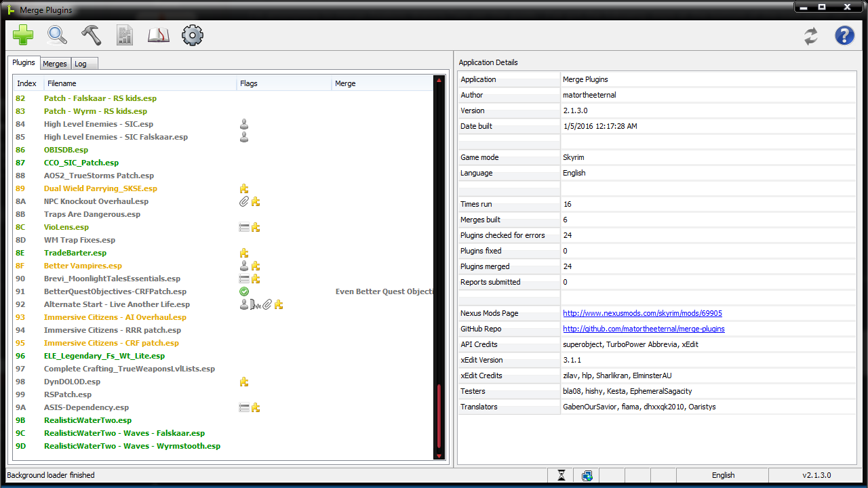Click the Background loader finished status text

coord(51,475)
